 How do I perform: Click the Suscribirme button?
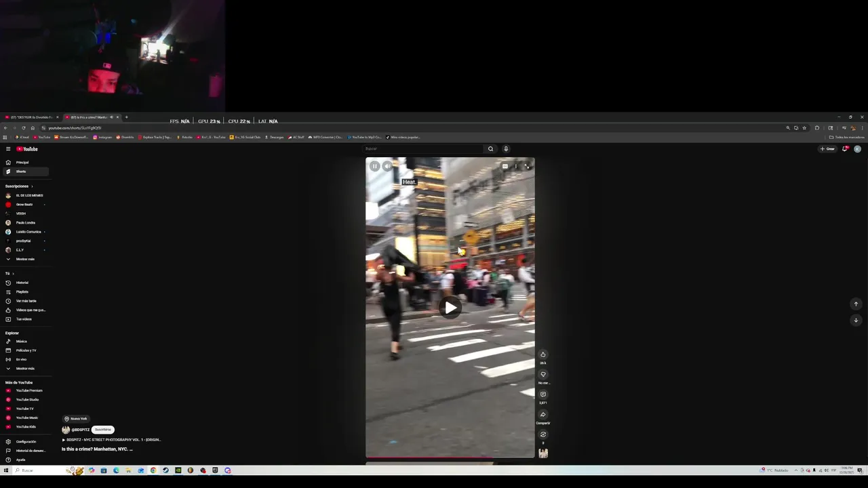tap(102, 430)
